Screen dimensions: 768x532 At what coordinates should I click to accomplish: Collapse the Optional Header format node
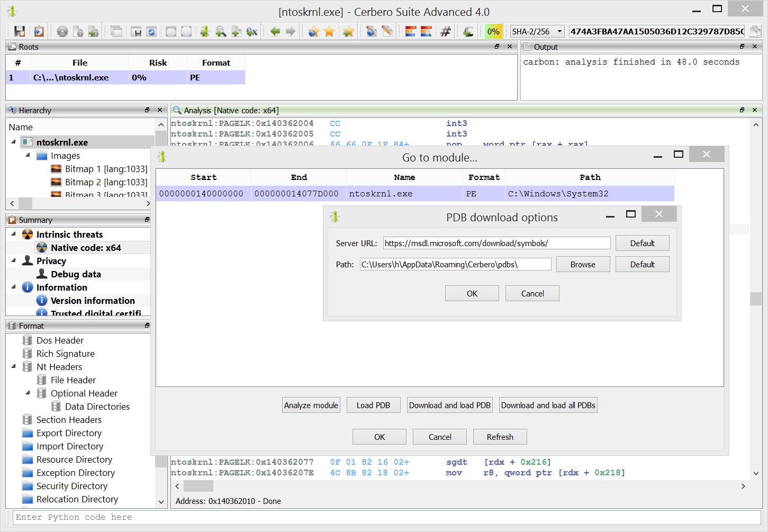[x=28, y=393]
